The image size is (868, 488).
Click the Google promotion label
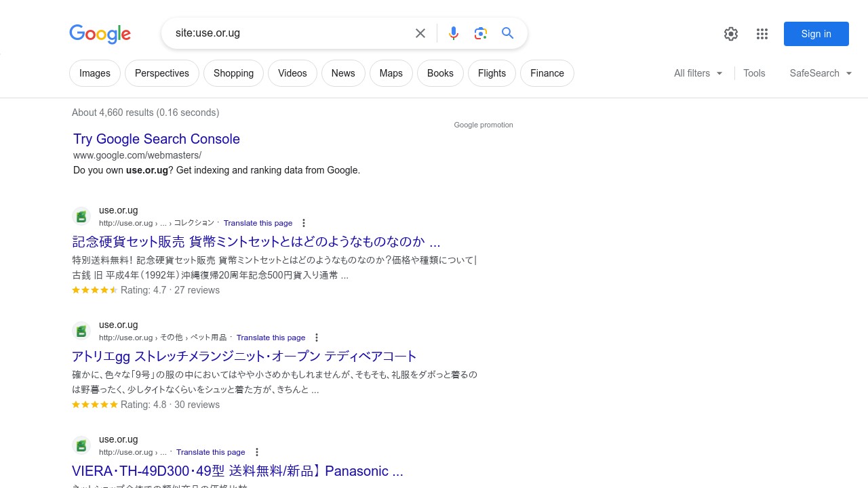(x=484, y=125)
